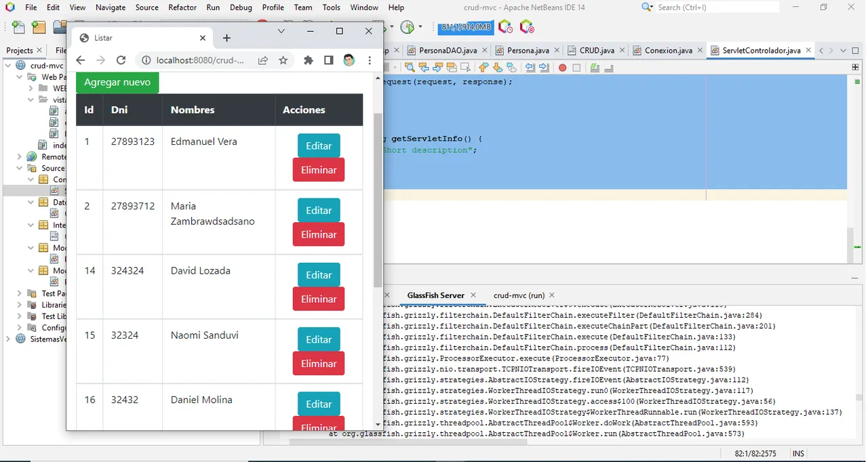Reload the Listar page in browser
Image resolution: width=868 pixels, height=462 pixels.
click(x=121, y=60)
